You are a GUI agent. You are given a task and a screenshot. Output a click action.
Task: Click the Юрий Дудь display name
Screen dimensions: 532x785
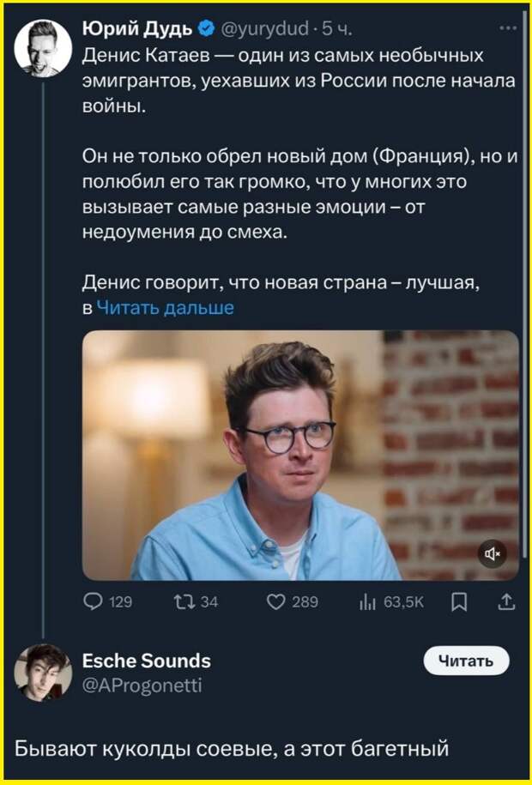[137, 29]
